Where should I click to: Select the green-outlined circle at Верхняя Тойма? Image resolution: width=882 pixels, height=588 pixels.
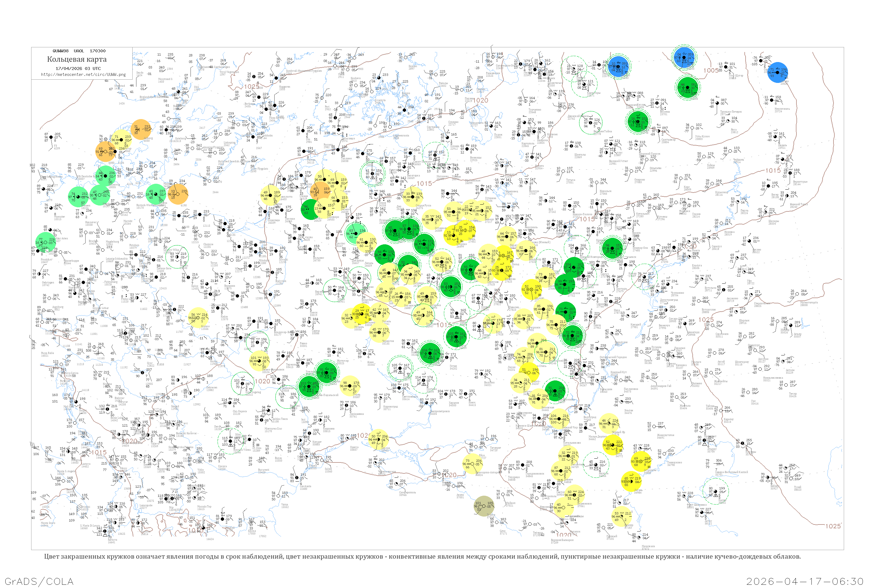[x=591, y=123]
